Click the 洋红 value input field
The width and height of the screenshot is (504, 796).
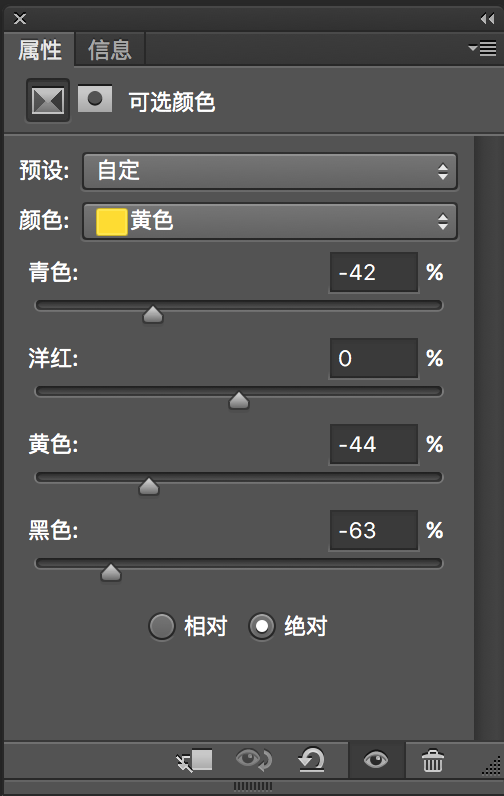pyautogui.click(x=374, y=358)
